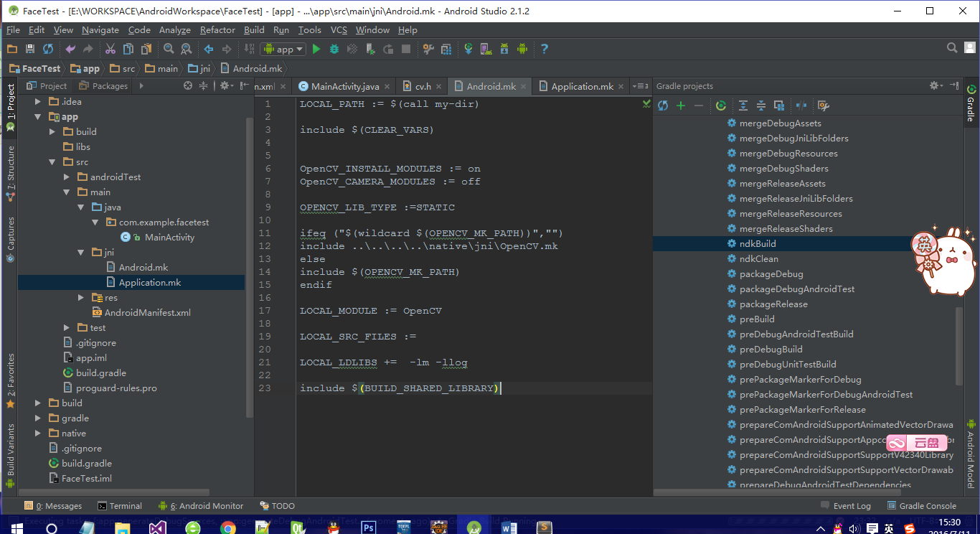Select MainActivity in project tree

pyautogui.click(x=169, y=237)
